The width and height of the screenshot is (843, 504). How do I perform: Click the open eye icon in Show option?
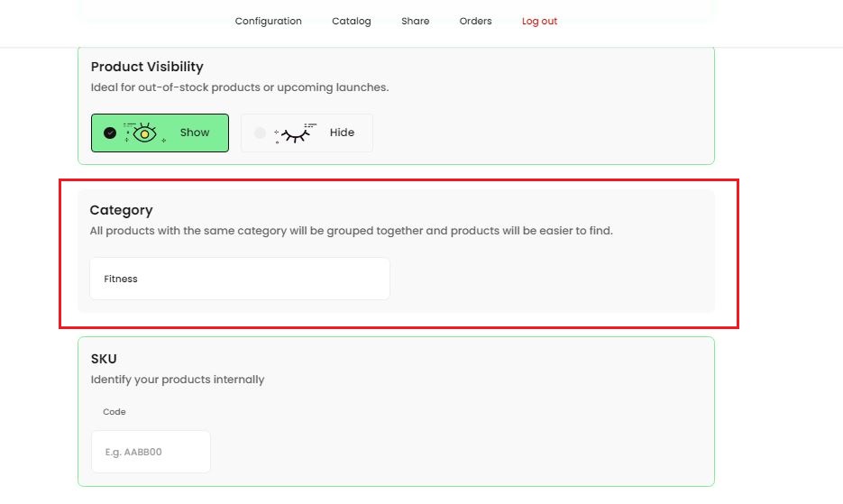click(x=144, y=133)
